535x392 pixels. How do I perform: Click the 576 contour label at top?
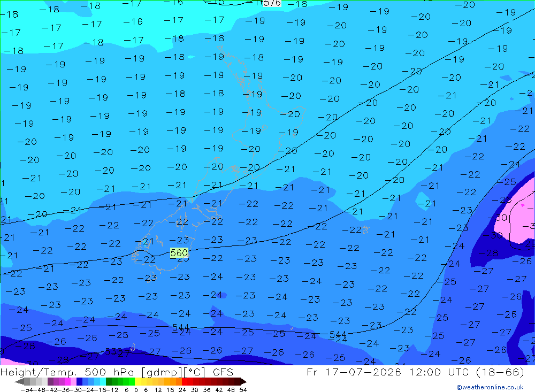coord(272,3)
